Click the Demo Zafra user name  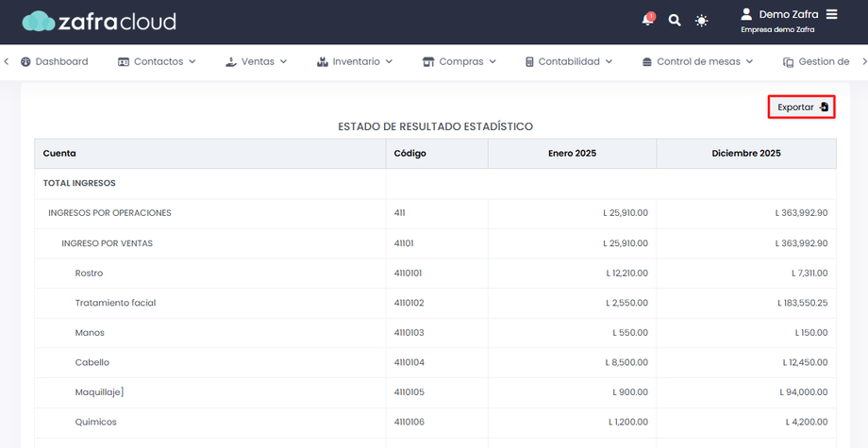[789, 14]
